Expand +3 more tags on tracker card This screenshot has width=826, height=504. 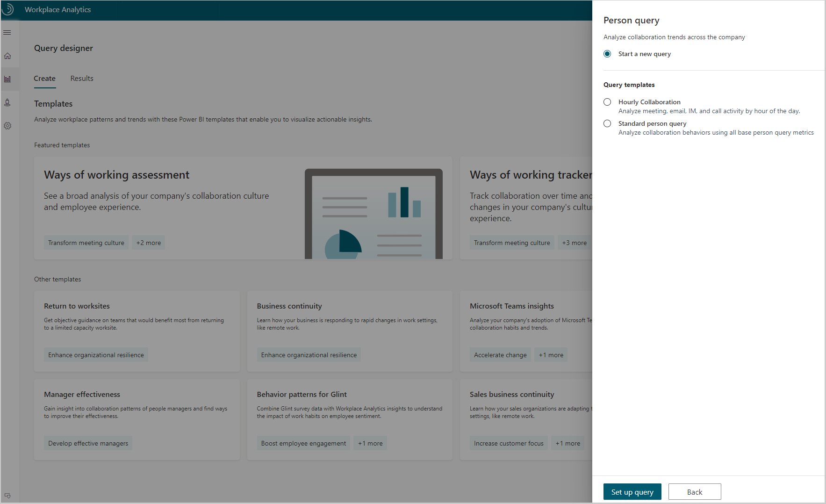[x=575, y=243]
